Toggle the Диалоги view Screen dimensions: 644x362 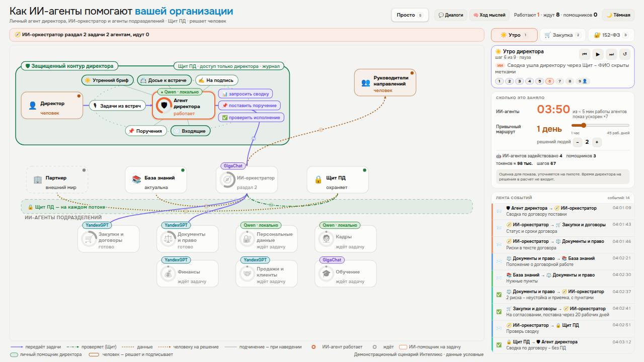(451, 15)
